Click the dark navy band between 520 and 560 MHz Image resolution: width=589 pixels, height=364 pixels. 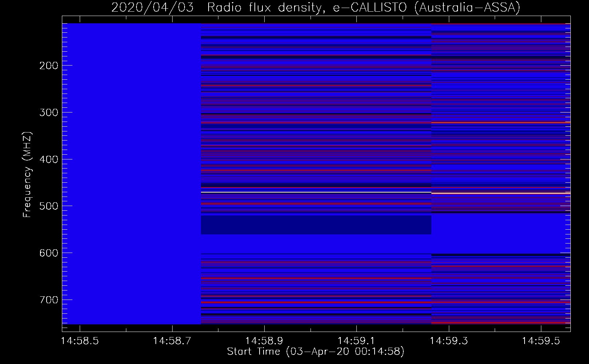point(316,225)
